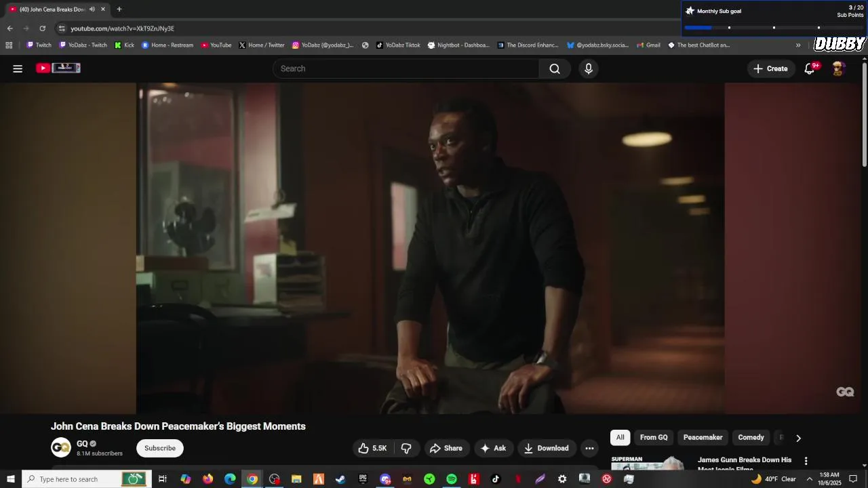Open options menu for James Gunn video
Screen dimensions: 868x488
click(x=806, y=461)
